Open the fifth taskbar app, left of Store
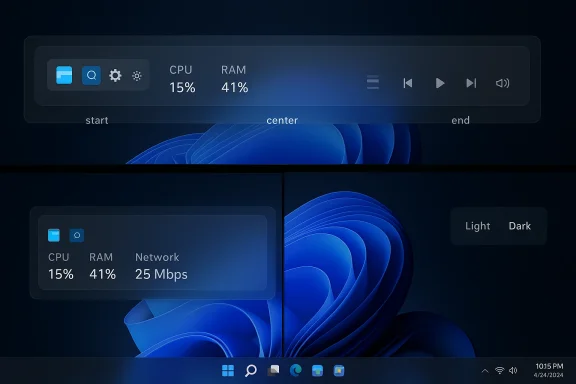This screenshot has height=384, width=576. (317, 370)
